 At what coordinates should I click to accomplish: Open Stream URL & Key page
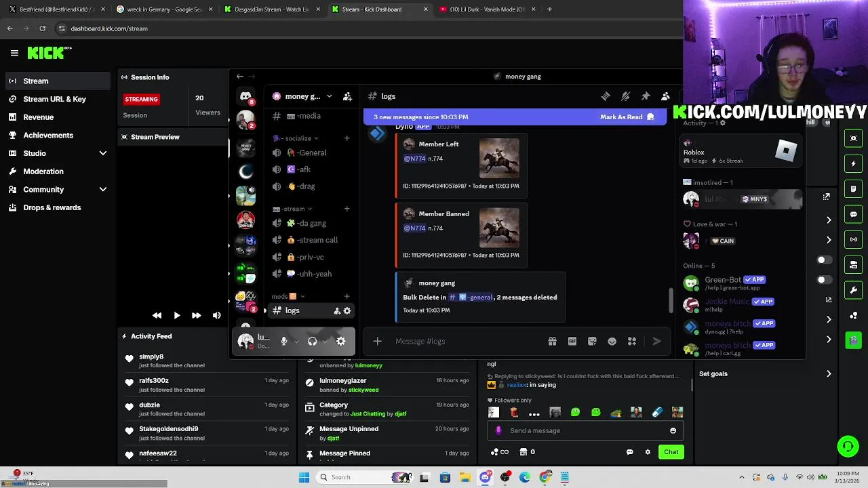point(55,99)
